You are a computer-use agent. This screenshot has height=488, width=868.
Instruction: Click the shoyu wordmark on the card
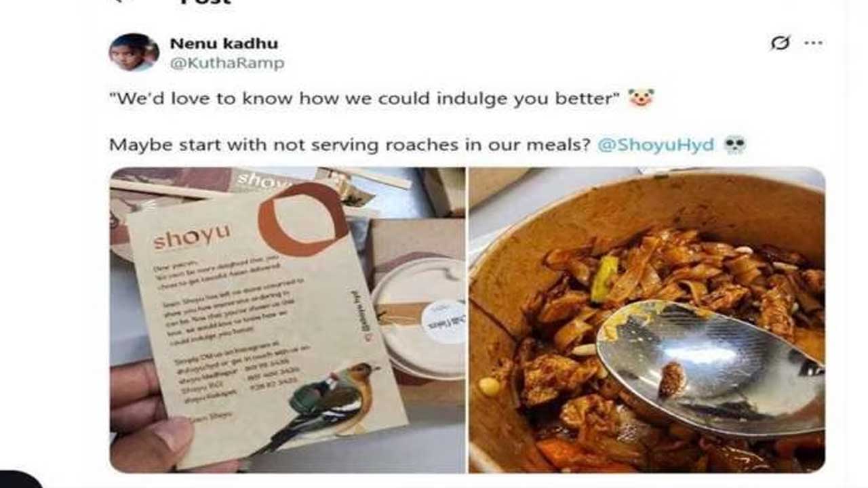click(193, 237)
